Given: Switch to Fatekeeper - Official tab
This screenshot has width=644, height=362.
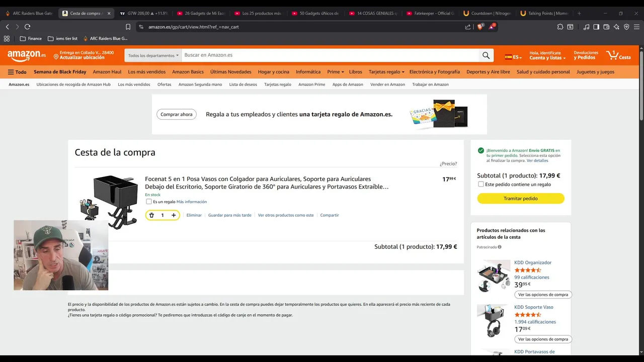Looking at the screenshot, I should [430, 13].
